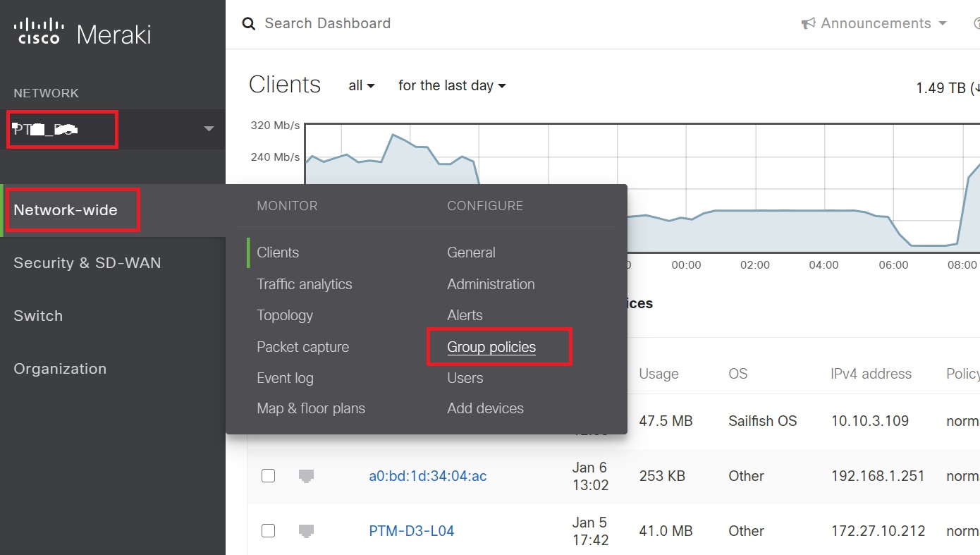Viewport: 980px width, 555px height.
Task: Click the 47.5 MB usage value
Action: (666, 421)
